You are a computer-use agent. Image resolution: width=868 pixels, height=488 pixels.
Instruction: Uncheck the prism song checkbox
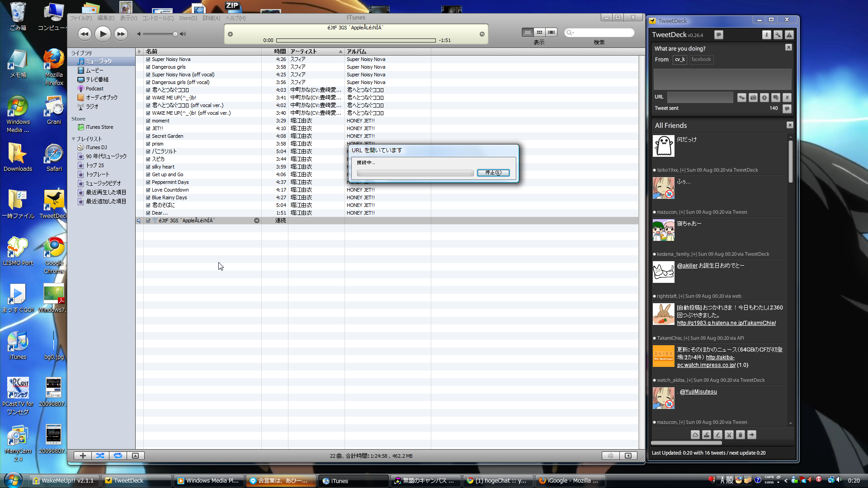coord(148,144)
